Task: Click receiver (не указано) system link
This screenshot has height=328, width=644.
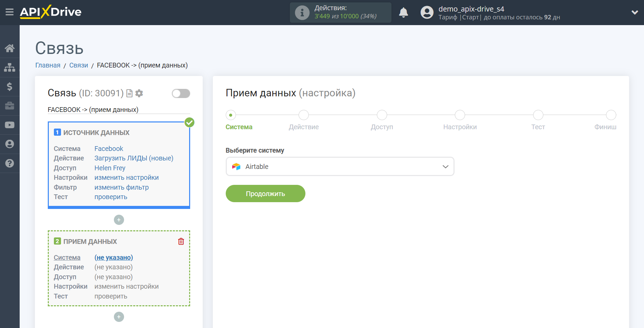Action: 114,257
